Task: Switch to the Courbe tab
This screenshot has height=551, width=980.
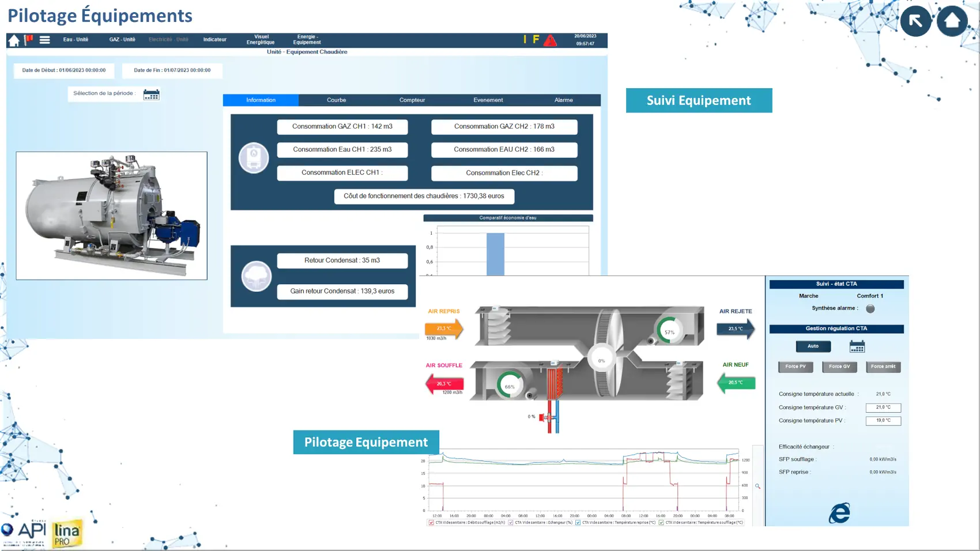Action: 336,100
